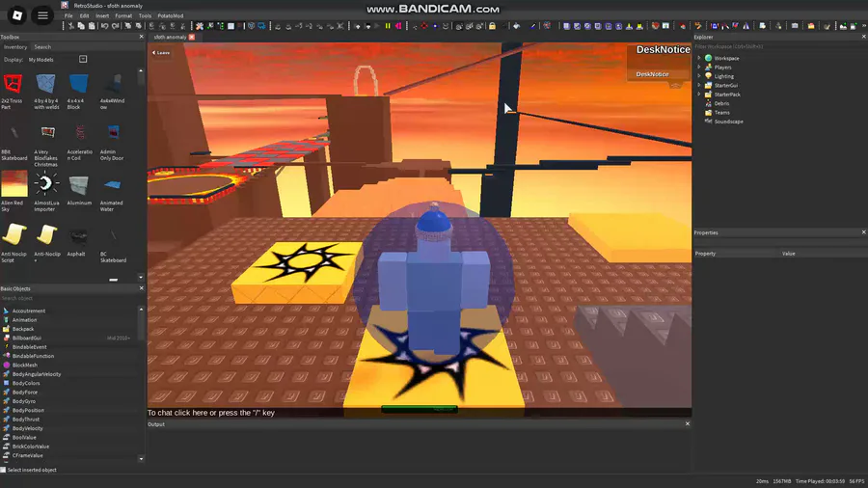This screenshot has height=488, width=868.
Task: Click the chat bar prompt in the viewport
Action: [211, 413]
